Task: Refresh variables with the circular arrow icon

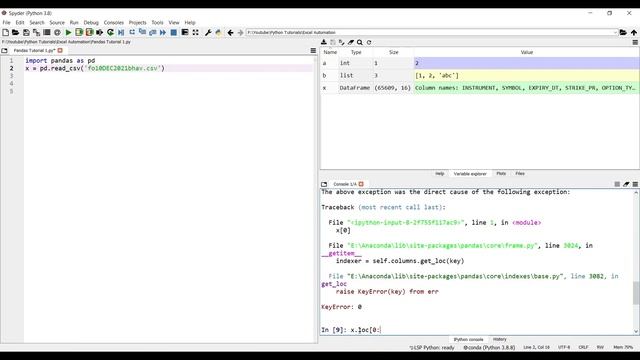Action: pyautogui.click(x=369, y=42)
